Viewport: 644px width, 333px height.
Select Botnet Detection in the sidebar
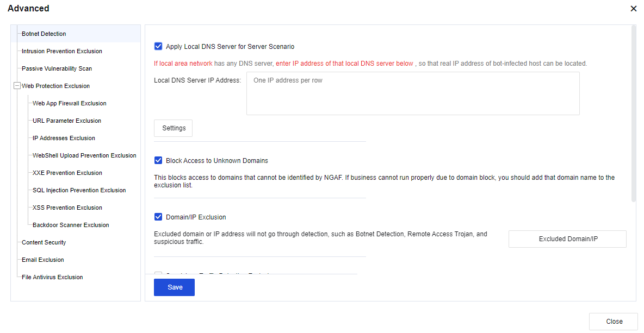point(44,34)
